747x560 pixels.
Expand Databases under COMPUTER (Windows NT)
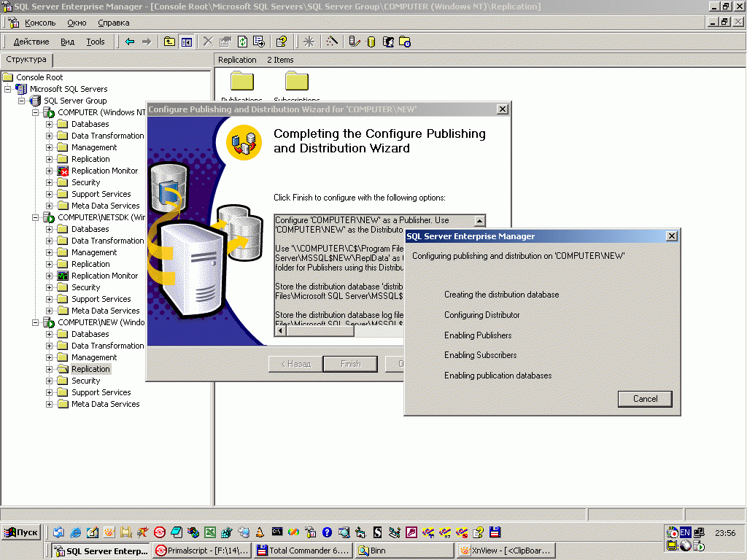point(49,124)
